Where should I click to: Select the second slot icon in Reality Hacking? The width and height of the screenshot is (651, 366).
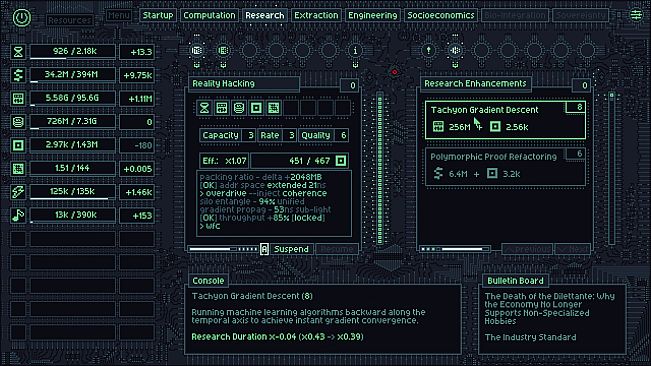222,108
